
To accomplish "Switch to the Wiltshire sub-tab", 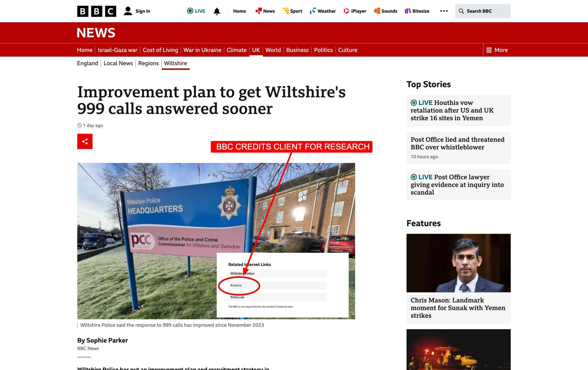I will pos(175,63).
